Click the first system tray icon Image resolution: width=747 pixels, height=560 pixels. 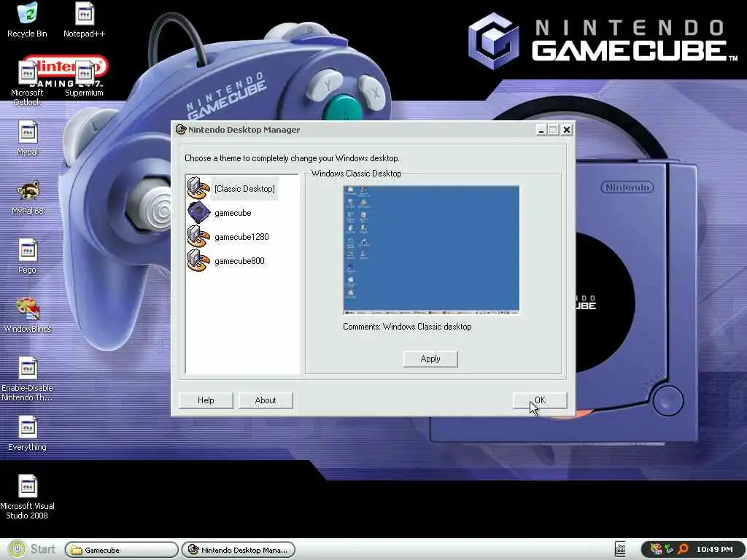click(x=656, y=549)
